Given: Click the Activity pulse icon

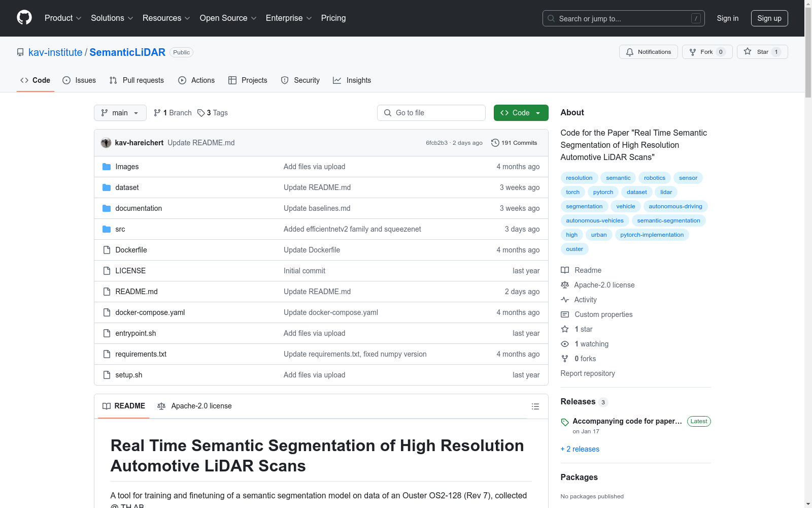Looking at the screenshot, I should click(x=565, y=300).
